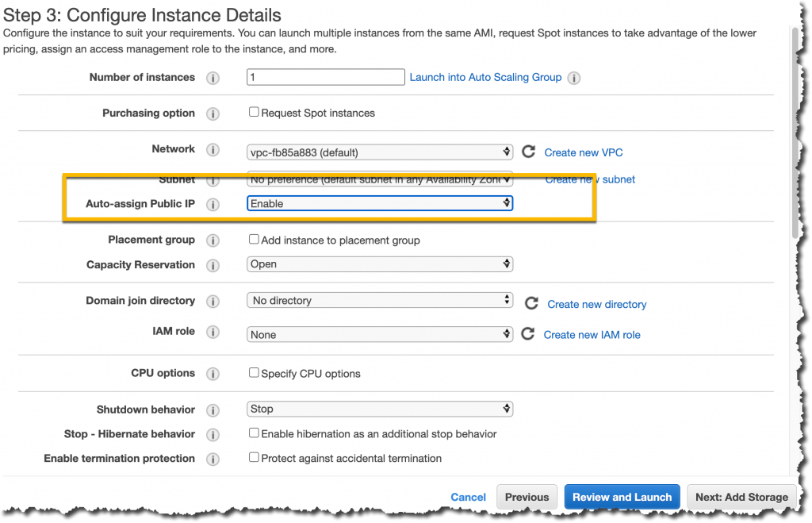812x523 pixels.
Task: Open the Purchasing option info tooltip
Action: pos(213,113)
